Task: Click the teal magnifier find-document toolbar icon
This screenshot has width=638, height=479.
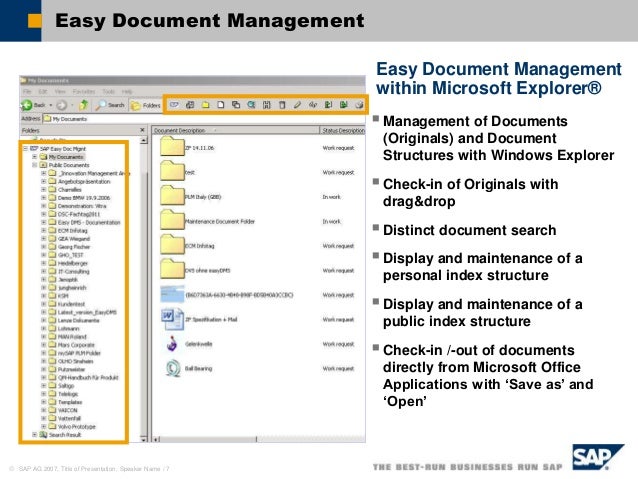Action: (x=251, y=105)
